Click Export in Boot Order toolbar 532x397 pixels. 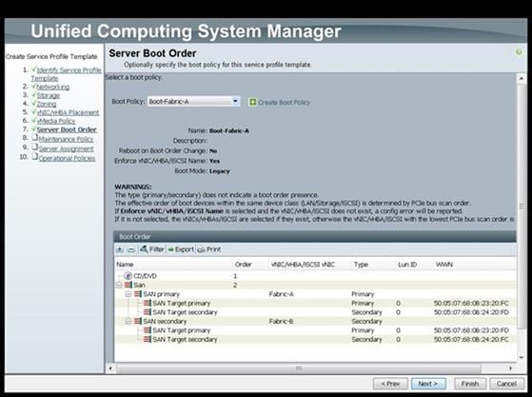click(181, 249)
